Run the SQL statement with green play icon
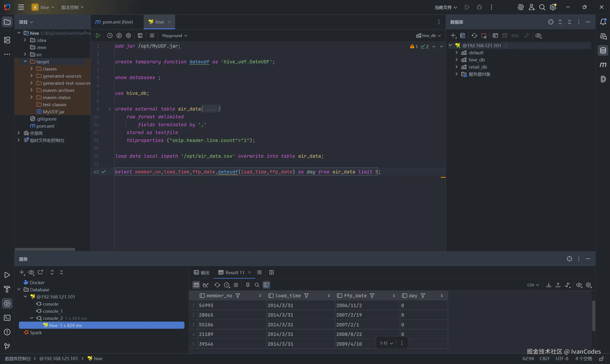The width and height of the screenshot is (610, 364). point(98,35)
